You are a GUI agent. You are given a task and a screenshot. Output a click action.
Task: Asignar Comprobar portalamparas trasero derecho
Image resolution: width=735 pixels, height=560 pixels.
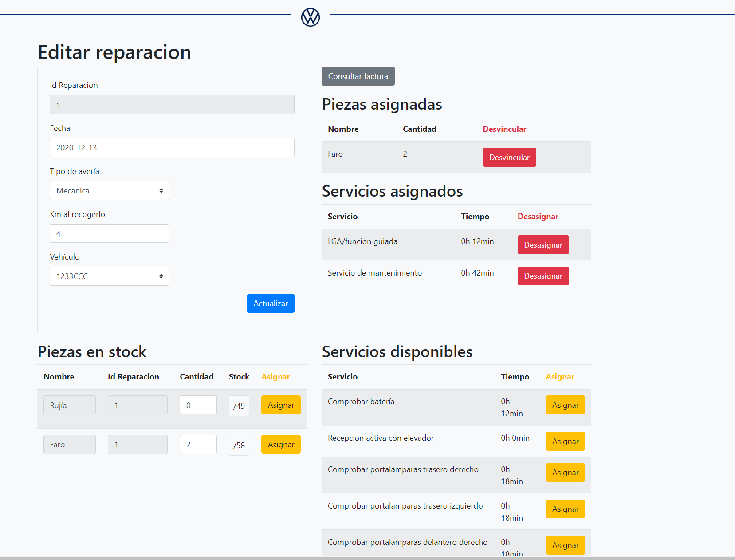565,472
